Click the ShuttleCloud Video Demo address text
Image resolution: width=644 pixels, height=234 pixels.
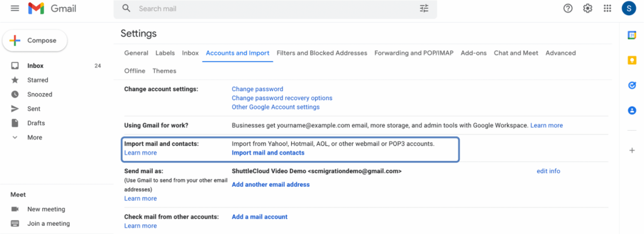tap(317, 171)
